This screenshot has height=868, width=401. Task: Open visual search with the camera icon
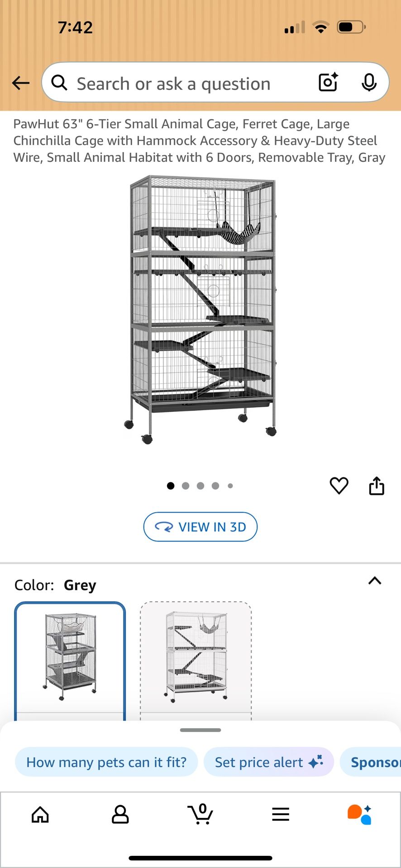click(x=328, y=83)
